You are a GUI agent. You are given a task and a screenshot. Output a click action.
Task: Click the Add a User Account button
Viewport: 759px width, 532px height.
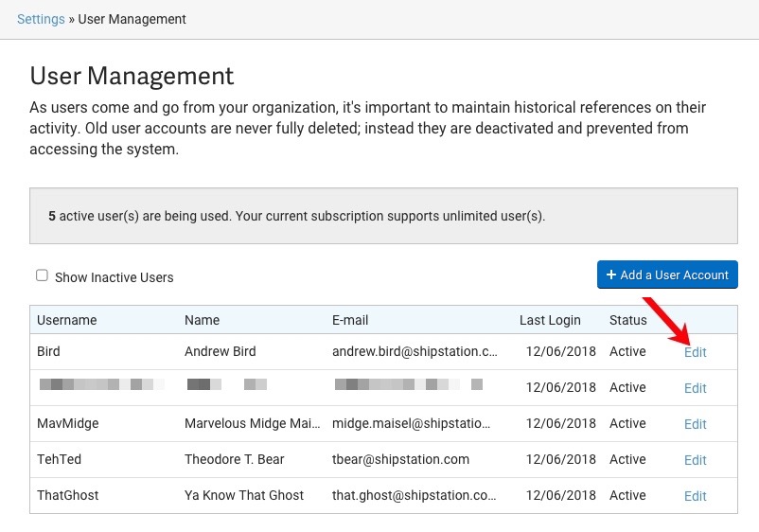click(667, 275)
